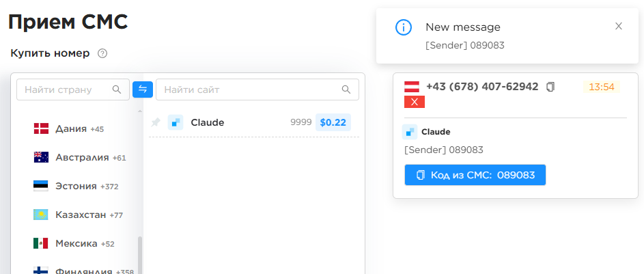
Task: Click the [Sender] 089083 text in the notification
Action: 465,46
